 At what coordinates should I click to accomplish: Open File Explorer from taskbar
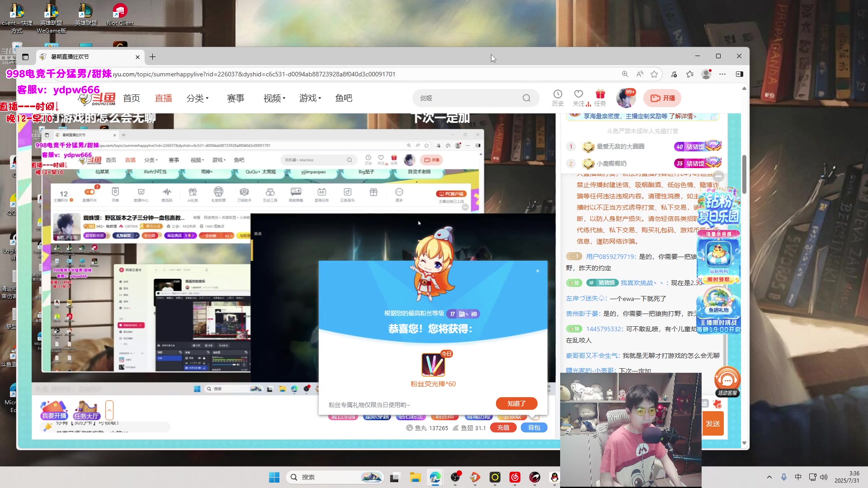click(415, 477)
